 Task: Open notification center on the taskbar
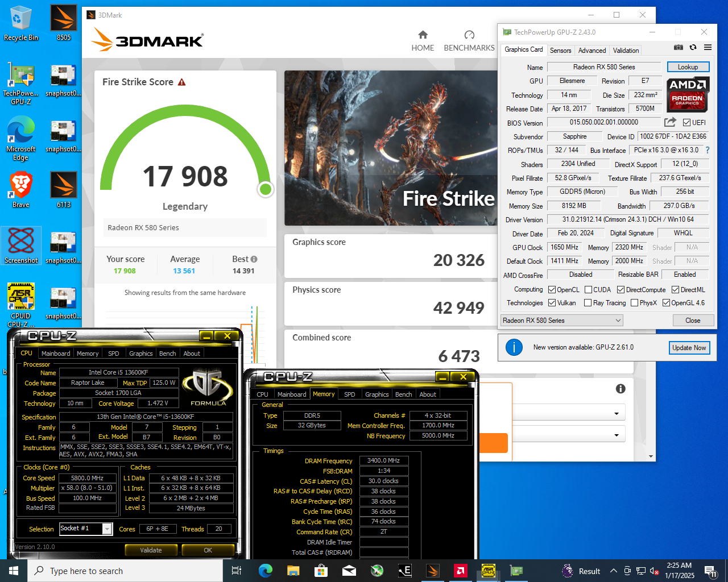click(710, 571)
